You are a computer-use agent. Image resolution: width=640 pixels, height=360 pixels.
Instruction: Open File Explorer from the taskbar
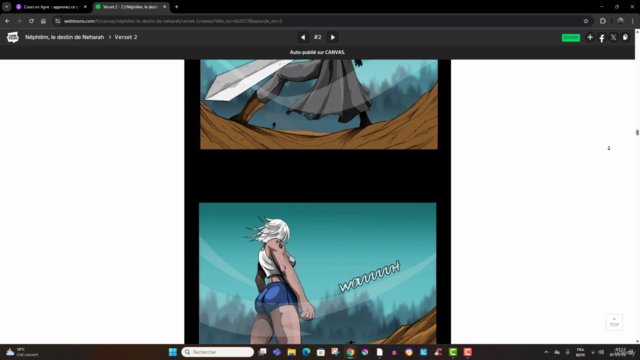point(291,352)
